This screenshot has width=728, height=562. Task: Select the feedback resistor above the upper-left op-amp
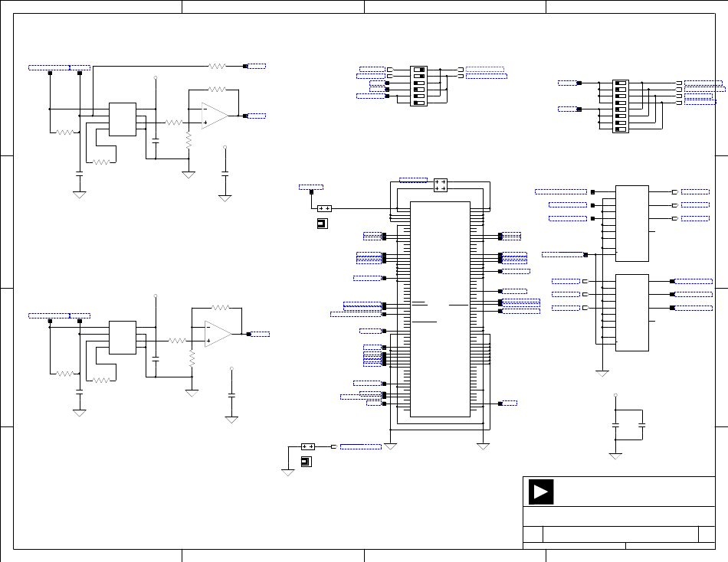217,90
